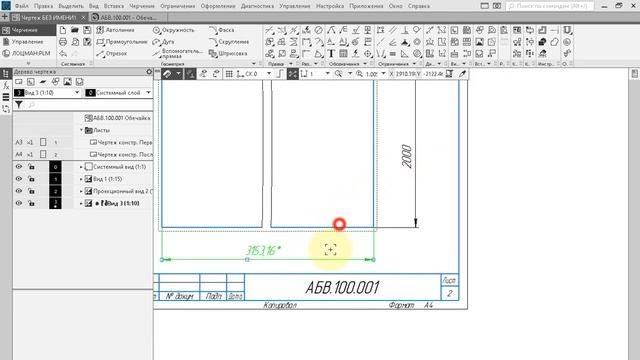This screenshot has width=640, height=360.
Task: Open the Справка menu
Action: tap(418, 6)
